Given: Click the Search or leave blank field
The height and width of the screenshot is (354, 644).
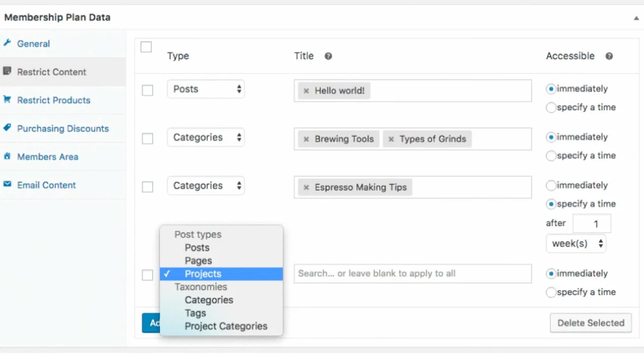Looking at the screenshot, I should pos(413,274).
